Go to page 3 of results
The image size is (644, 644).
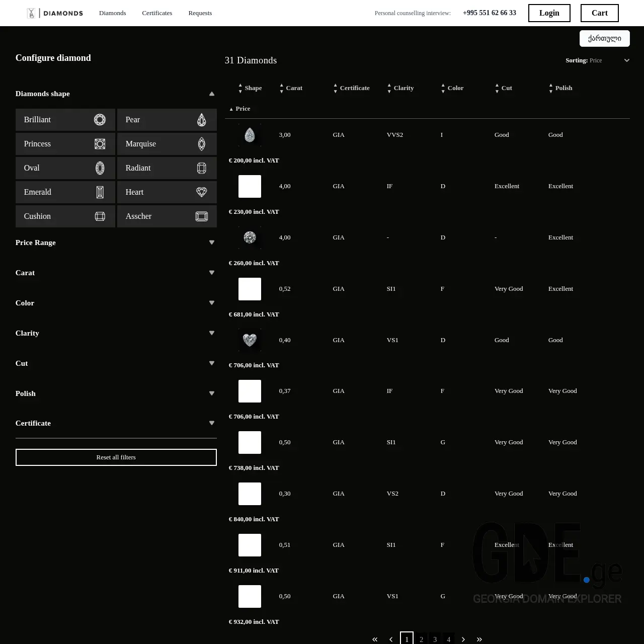pyautogui.click(x=435, y=638)
